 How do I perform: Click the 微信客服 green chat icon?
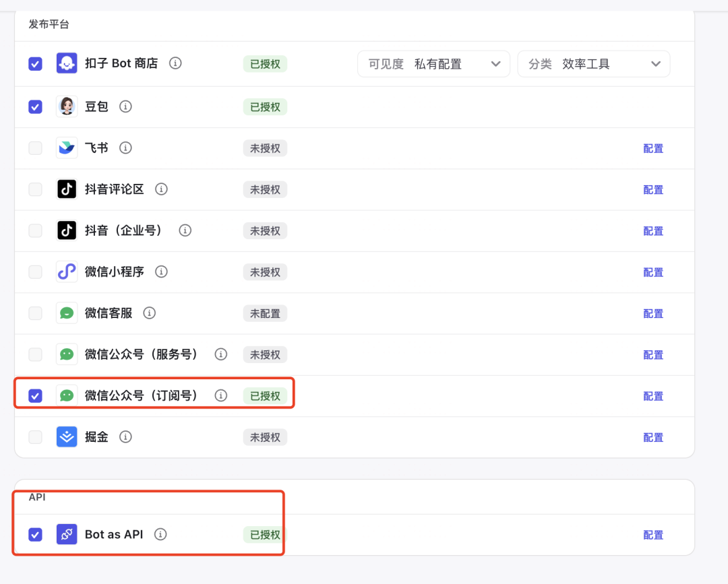(x=66, y=313)
